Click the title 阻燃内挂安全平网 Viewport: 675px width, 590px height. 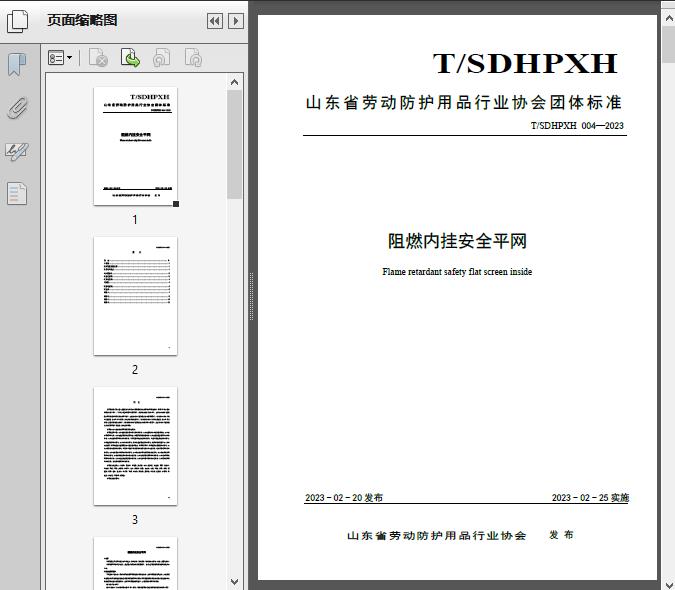(x=457, y=241)
